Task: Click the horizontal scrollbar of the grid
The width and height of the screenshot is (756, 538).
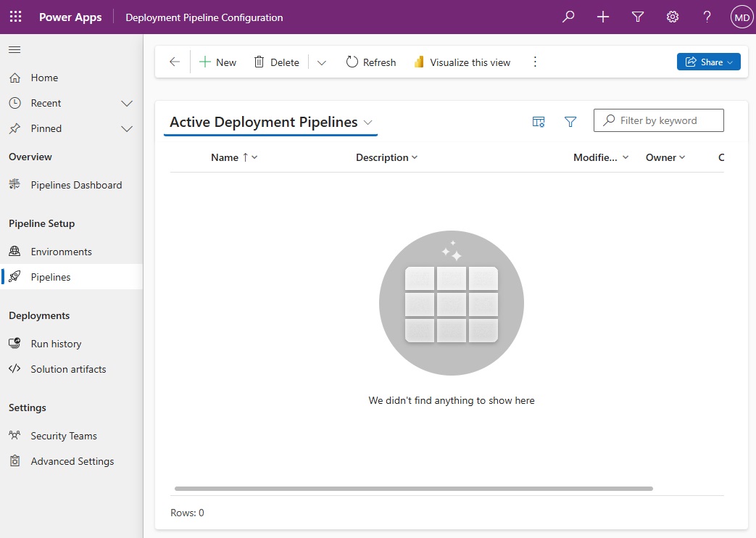Action: coord(413,489)
